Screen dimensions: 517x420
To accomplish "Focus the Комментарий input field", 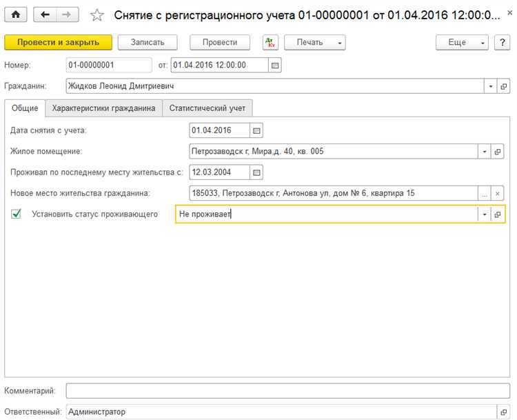I will [288, 391].
